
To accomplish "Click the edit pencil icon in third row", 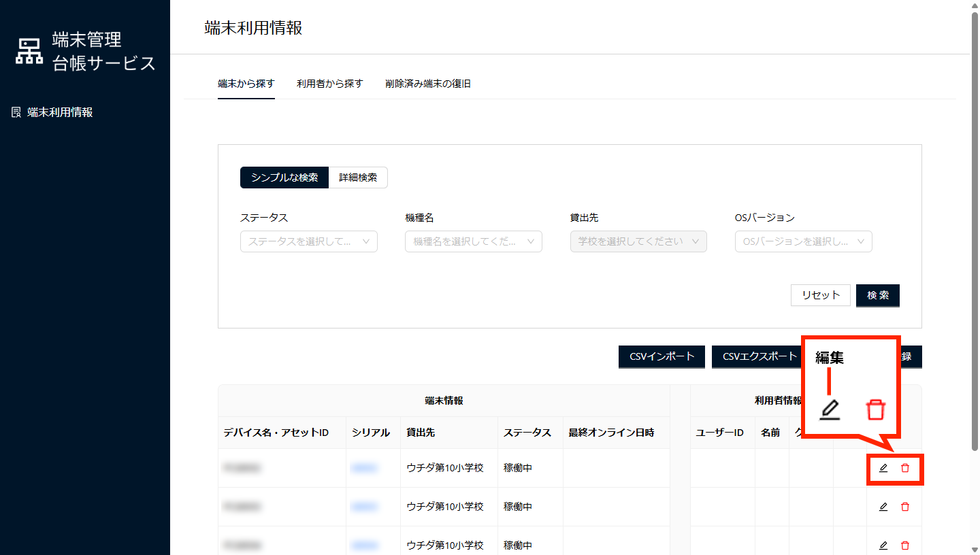I will coord(883,545).
